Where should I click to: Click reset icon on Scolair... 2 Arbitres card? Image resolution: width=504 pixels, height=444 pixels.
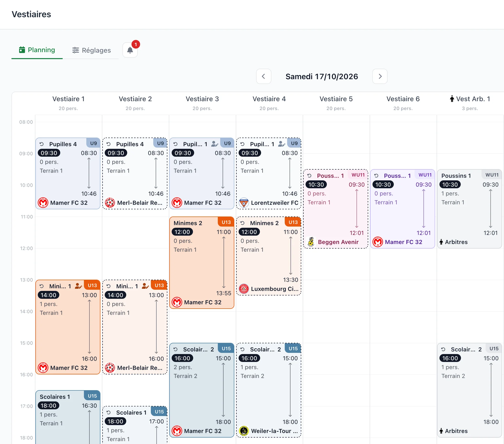443,349
